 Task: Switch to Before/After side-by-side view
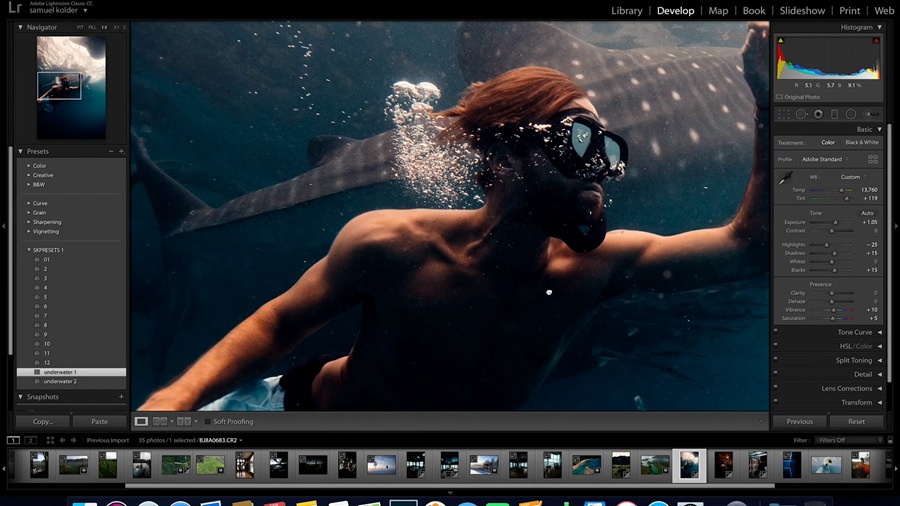click(160, 421)
